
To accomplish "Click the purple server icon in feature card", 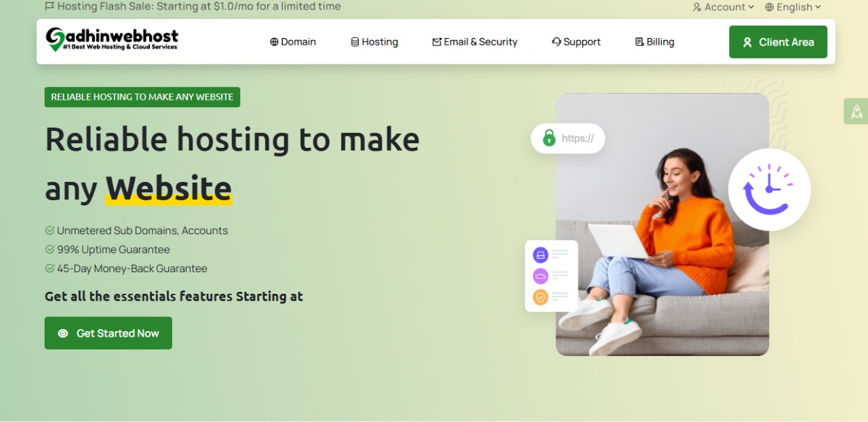I will tap(540, 255).
